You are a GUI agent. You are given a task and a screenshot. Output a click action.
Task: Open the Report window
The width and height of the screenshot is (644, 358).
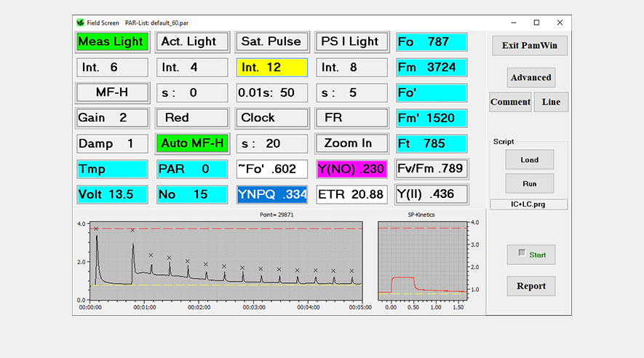point(530,286)
